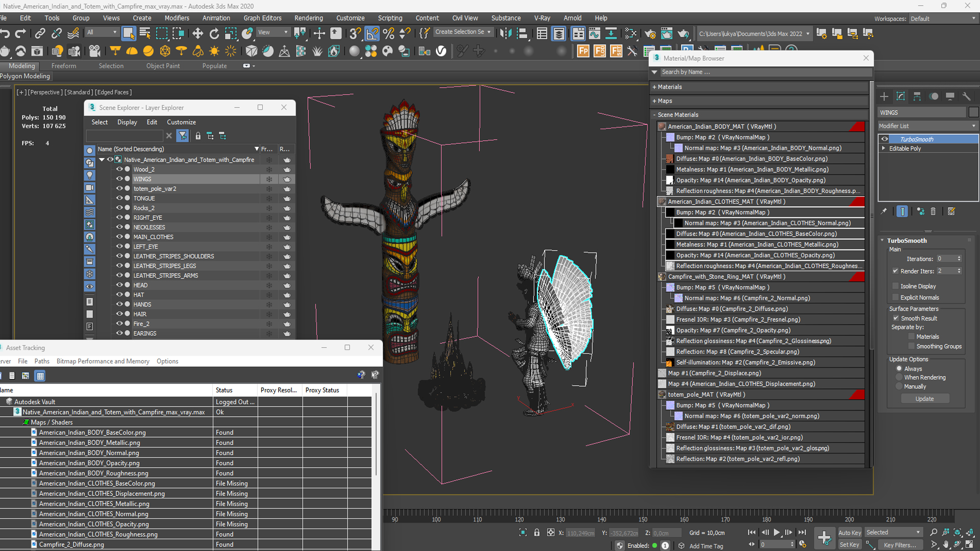Click the Undo arrow icon

(5, 34)
